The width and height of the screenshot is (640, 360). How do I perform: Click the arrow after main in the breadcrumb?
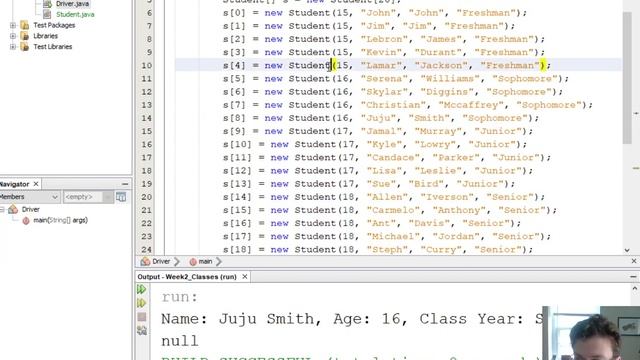(x=219, y=262)
